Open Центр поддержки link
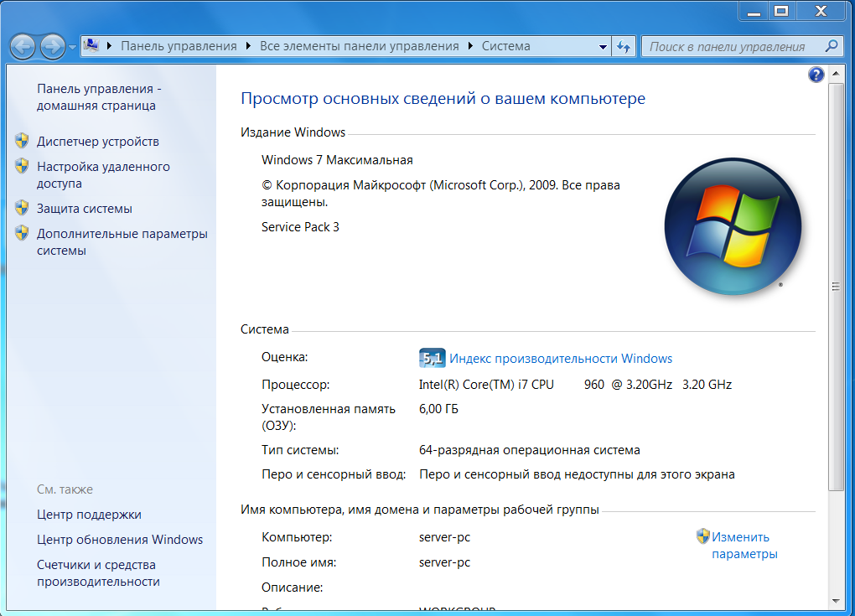 (89, 515)
